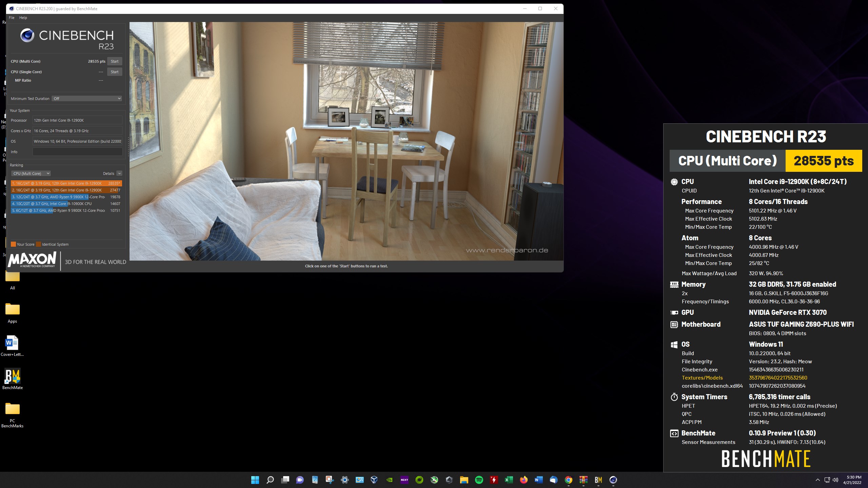Launch Spotify from taskbar
The height and width of the screenshot is (488, 868).
point(479,480)
